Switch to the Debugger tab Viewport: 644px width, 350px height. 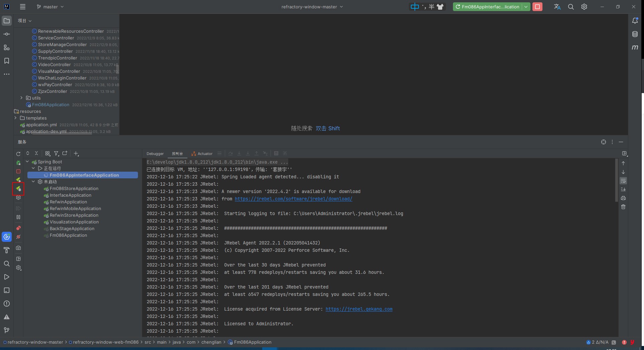pos(155,154)
